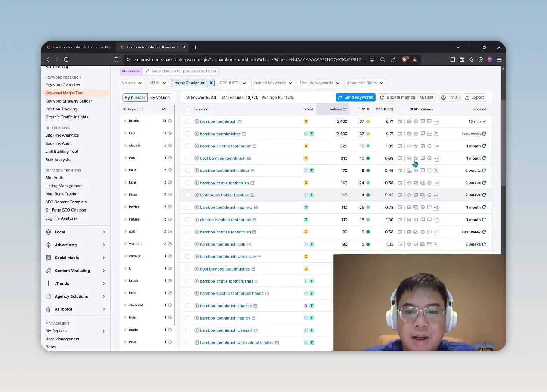Check the bamboo electric toothbrush row checkbox
The image size is (547, 392).
[187, 146]
